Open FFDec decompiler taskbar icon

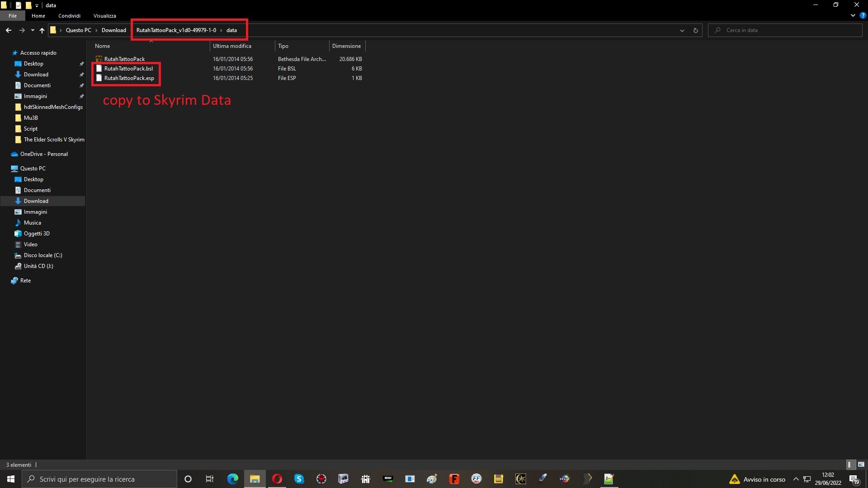(476, 479)
